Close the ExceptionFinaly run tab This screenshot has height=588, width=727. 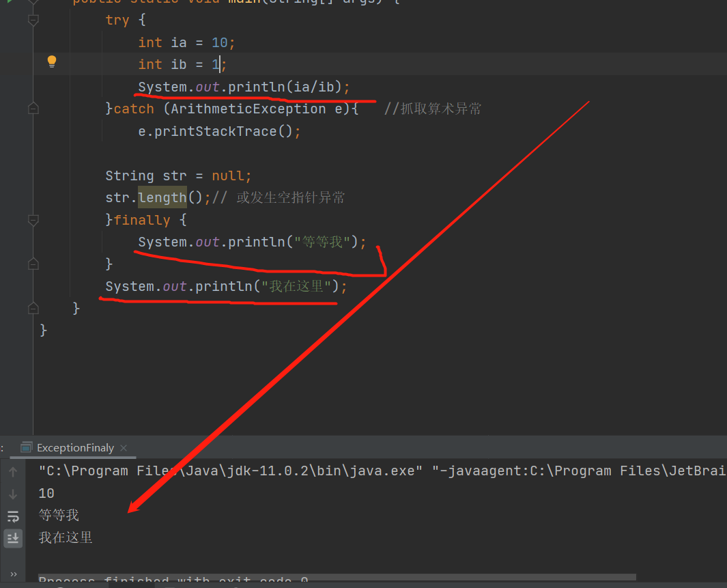(124, 448)
